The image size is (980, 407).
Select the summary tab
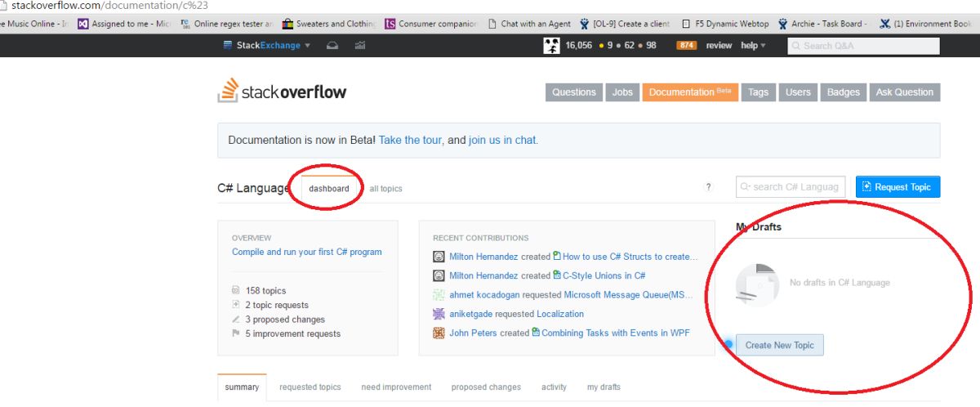[242, 387]
